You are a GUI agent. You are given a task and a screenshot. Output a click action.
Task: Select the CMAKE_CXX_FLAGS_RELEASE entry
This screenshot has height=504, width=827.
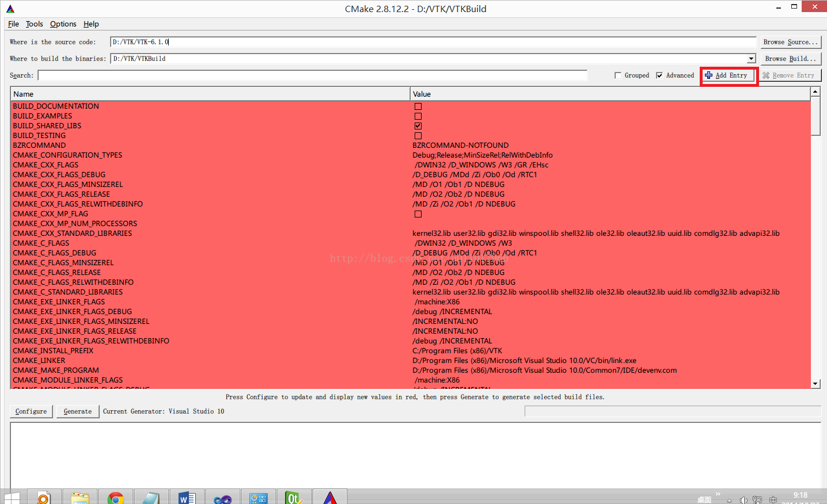click(x=62, y=194)
